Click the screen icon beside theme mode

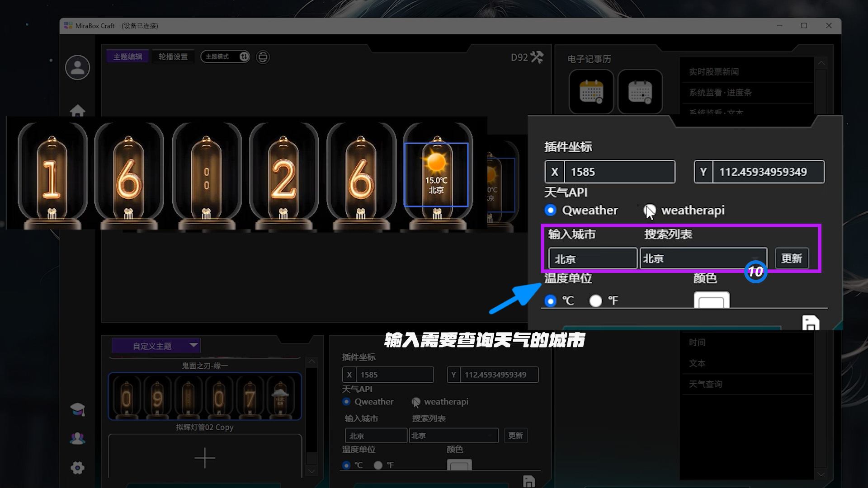coord(263,57)
